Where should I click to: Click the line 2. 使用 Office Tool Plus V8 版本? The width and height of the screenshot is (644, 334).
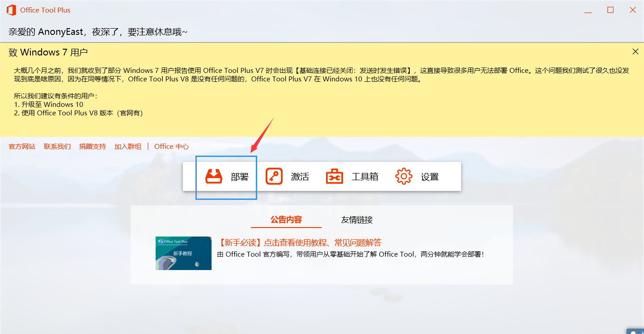click(x=78, y=113)
